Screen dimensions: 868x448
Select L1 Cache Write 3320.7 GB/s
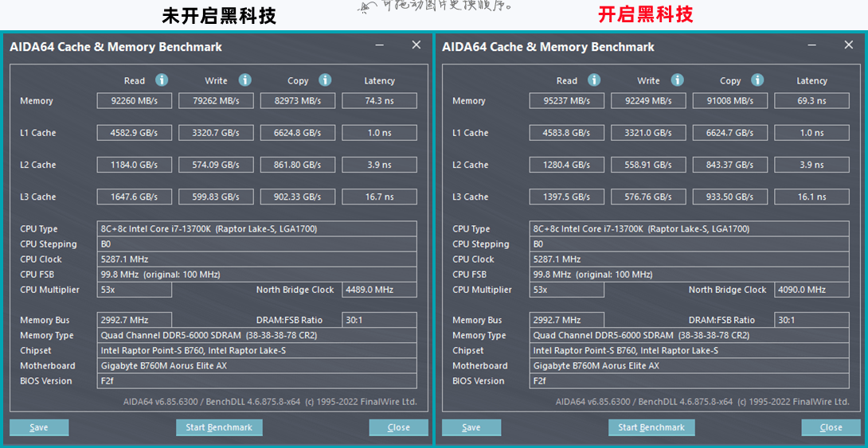(x=216, y=133)
